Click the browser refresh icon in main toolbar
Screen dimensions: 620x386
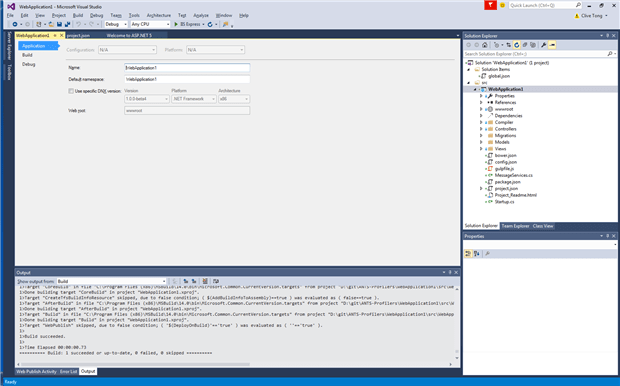[210, 24]
